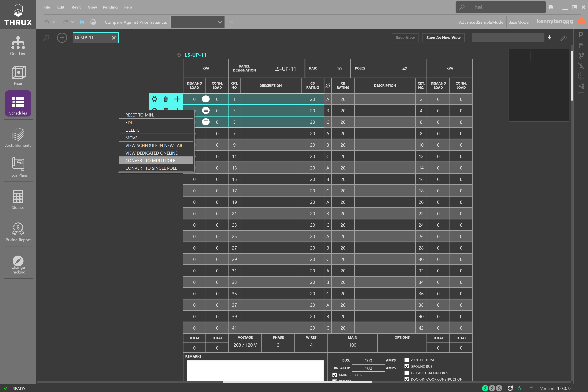Open the Help menu
This screenshot has width=588, height=392.
128,7
